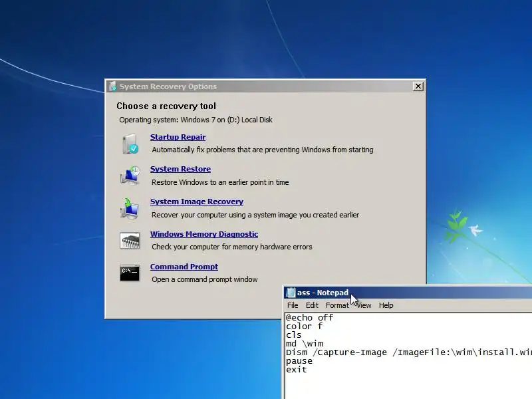This screenshot has height=399, width=532.
Task: Click the 'cls' line in Notepad
Action: click(293, 335)
